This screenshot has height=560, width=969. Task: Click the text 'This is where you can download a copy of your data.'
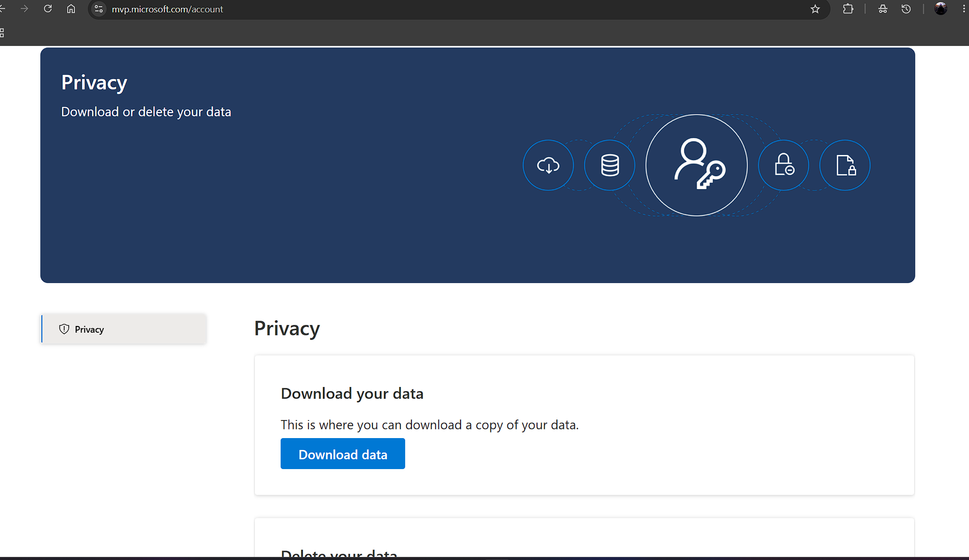[x=429, y=425]
